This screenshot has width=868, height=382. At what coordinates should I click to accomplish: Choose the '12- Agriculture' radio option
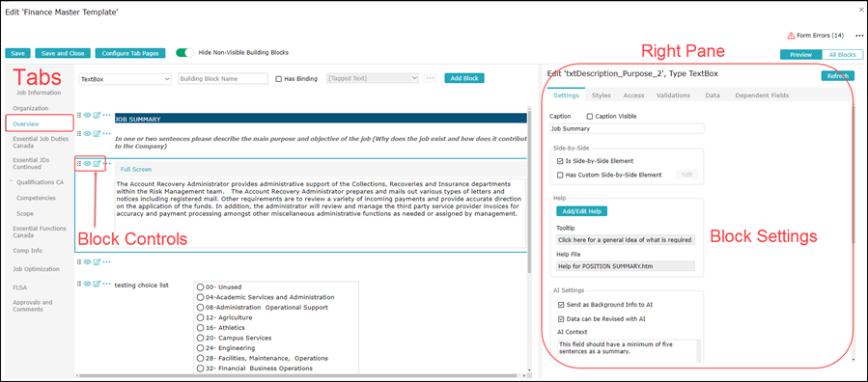pos(201,318)
